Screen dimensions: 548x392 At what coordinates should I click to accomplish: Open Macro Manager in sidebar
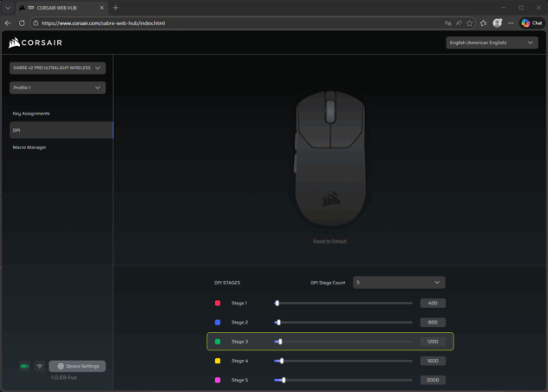tap(29, 147)
